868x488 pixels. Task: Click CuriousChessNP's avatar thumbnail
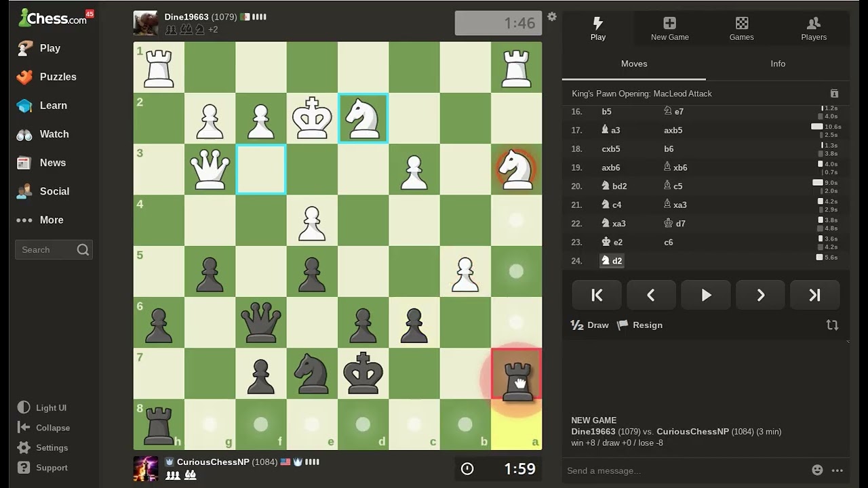pos(146,468)
